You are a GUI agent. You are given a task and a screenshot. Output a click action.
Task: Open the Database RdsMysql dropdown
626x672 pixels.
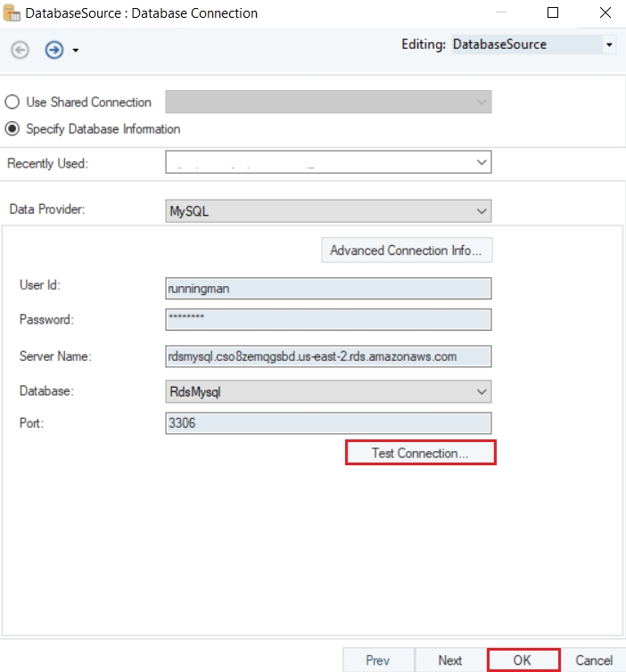[482, 391]
